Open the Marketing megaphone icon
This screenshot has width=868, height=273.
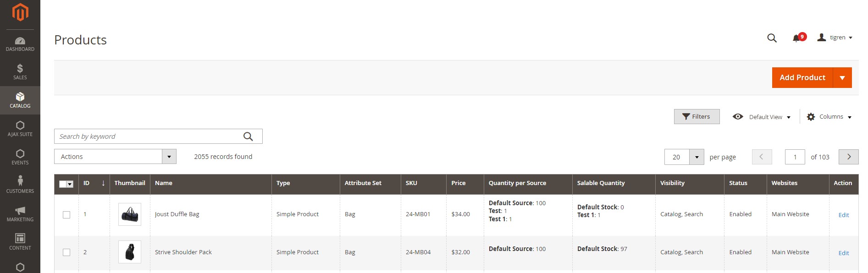pyautogui.click(x=20, y=213)
